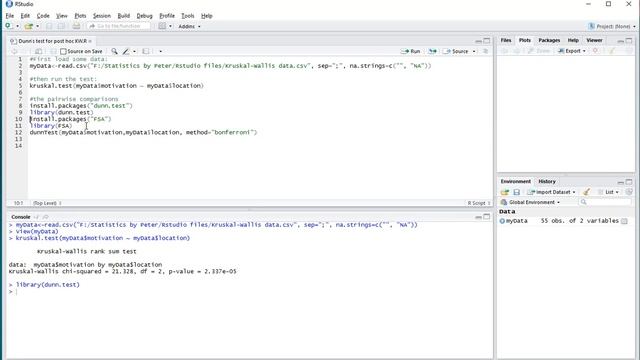The width and height of the screenshot is (640, 360).
Task: Open the New File dropdown arrow
Action: pyautogui.click(x=18, y=27)
